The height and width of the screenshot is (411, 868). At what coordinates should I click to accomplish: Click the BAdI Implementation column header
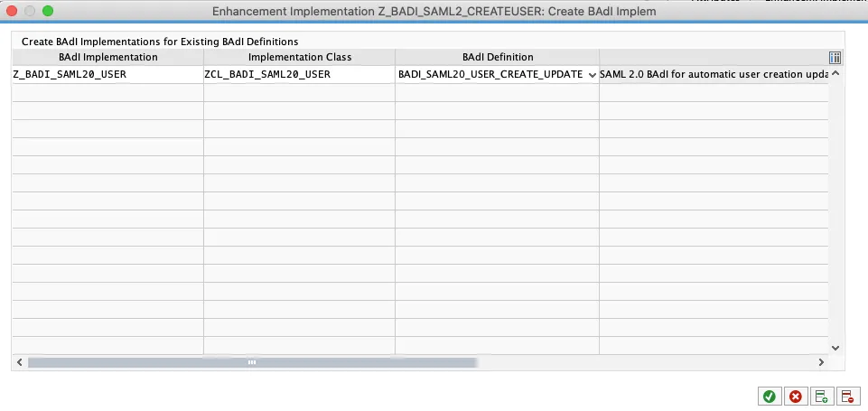(108, 57)
